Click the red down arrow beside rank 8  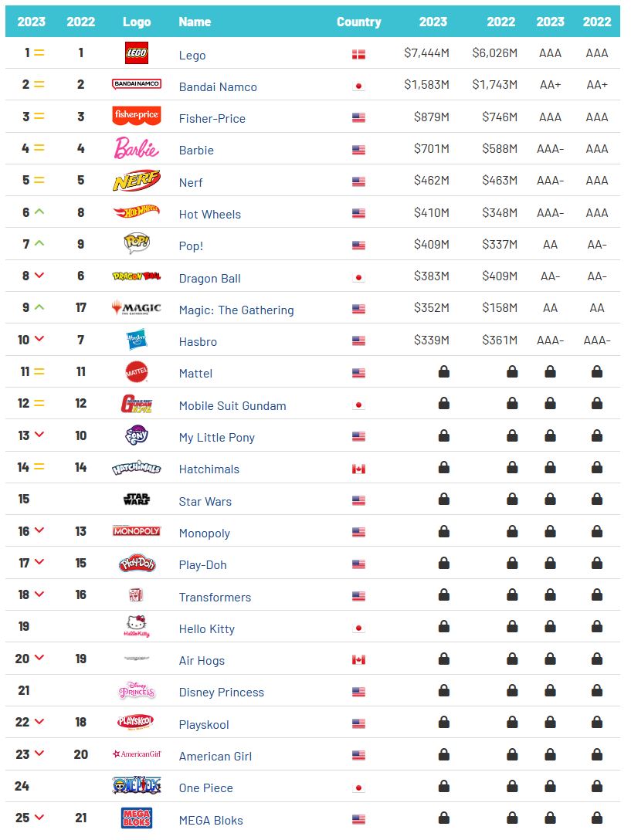pos(39,276)
